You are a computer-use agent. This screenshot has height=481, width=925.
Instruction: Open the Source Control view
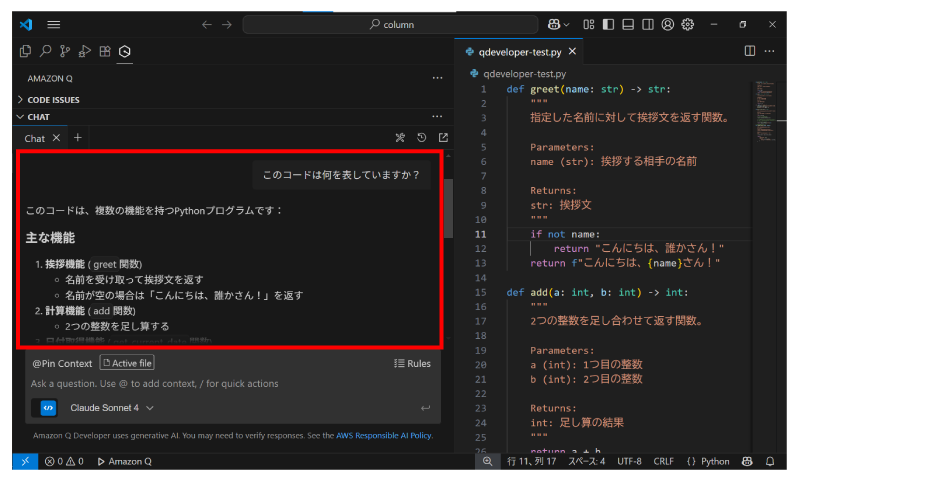pos(65,51)
